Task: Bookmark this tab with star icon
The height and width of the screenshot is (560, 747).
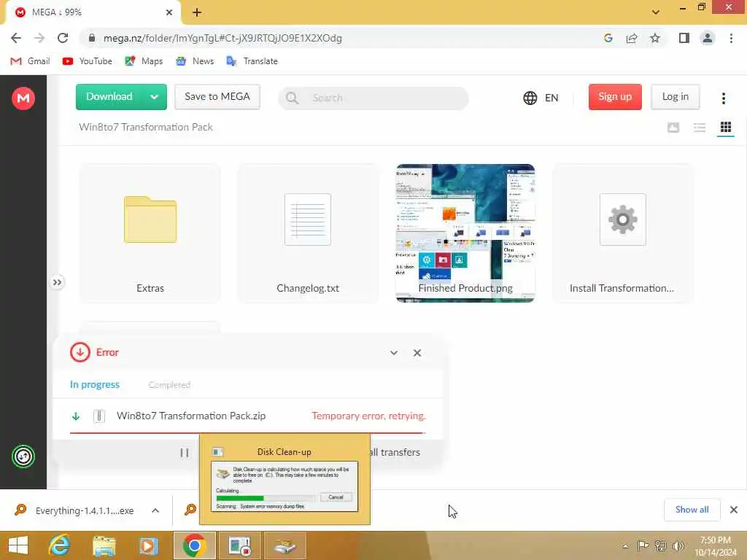Action: tap(655, 38)
